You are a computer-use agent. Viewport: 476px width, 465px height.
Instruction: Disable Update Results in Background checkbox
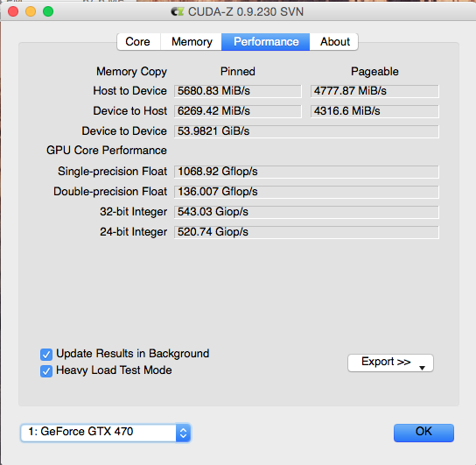coord(46,354)
